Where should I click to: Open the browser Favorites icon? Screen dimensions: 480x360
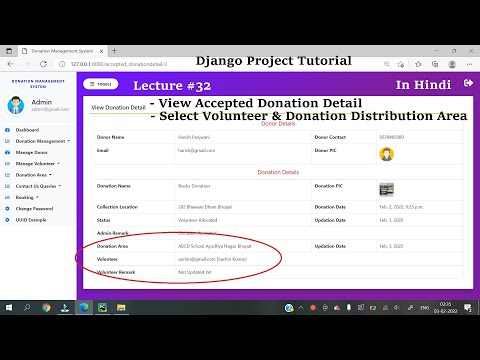tap(418, 64)
